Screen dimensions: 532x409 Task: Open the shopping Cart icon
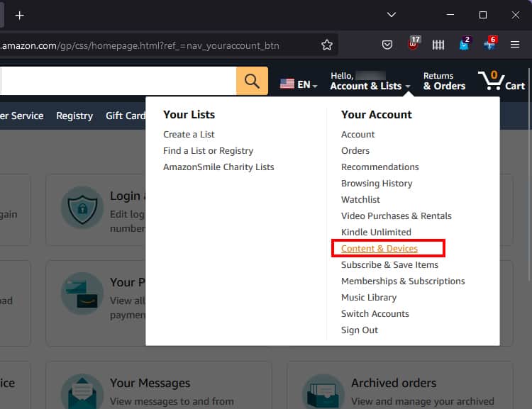(501, 81)
